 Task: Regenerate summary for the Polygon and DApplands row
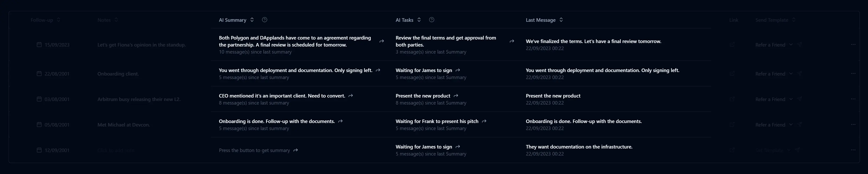pyautogui.click(x=381, y=41)
